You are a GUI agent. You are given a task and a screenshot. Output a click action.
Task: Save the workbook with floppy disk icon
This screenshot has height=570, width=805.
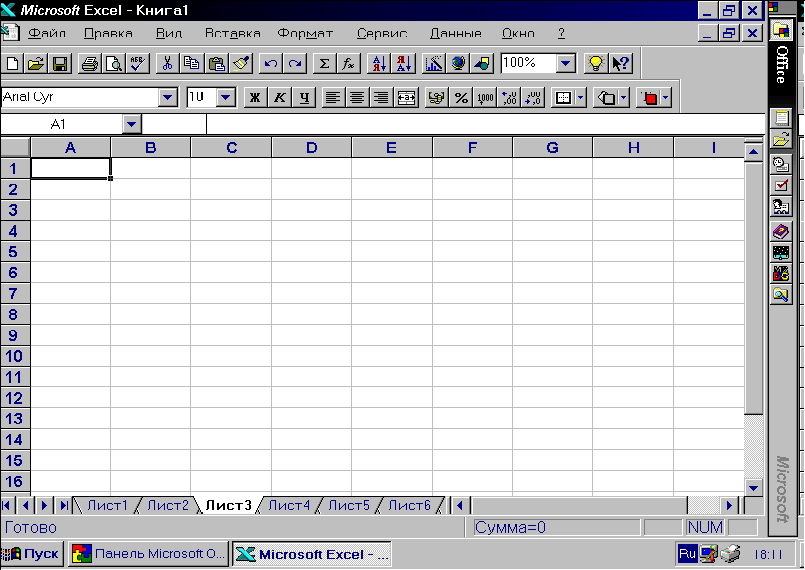[60, 64]
